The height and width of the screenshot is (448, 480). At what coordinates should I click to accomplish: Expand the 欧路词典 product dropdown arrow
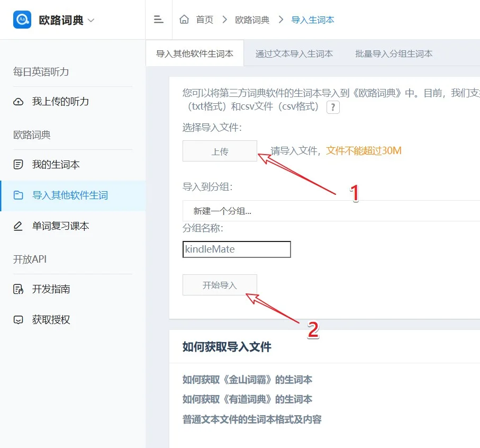click(91, 21)
